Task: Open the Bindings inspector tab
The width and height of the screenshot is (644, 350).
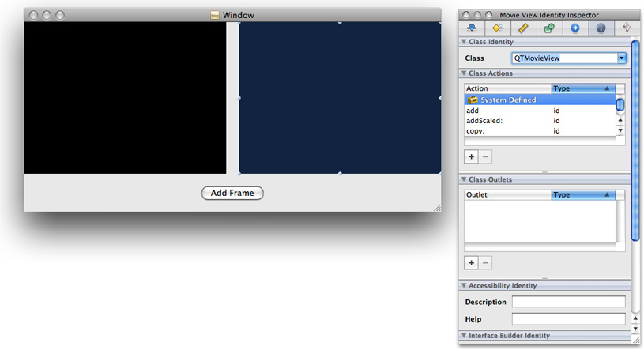Action: (549, 28)
